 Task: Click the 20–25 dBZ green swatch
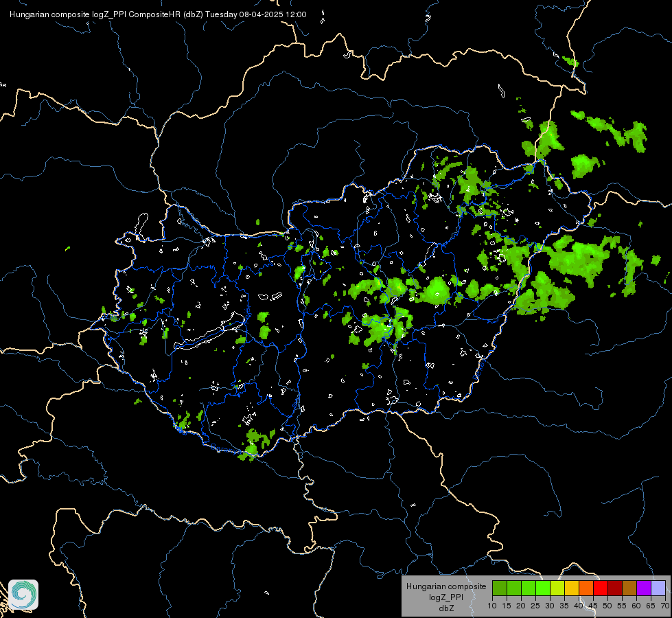tap(529, 588)
